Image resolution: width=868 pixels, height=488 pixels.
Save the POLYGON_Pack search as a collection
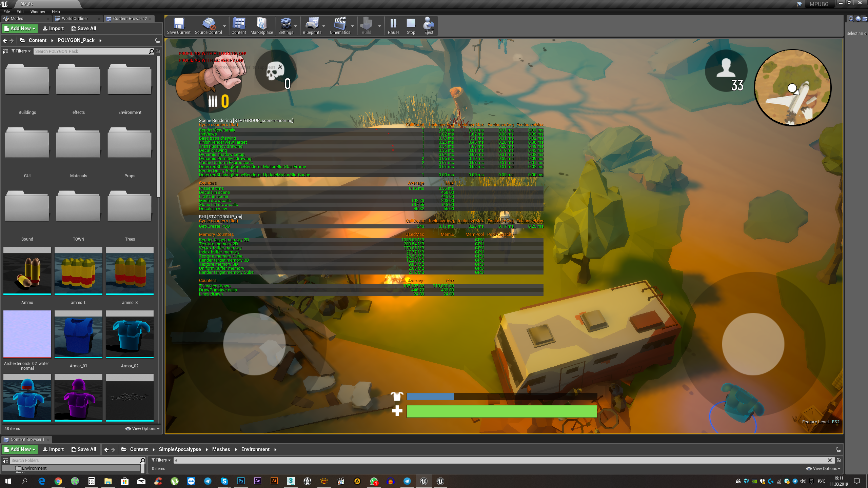click(158, 51)
